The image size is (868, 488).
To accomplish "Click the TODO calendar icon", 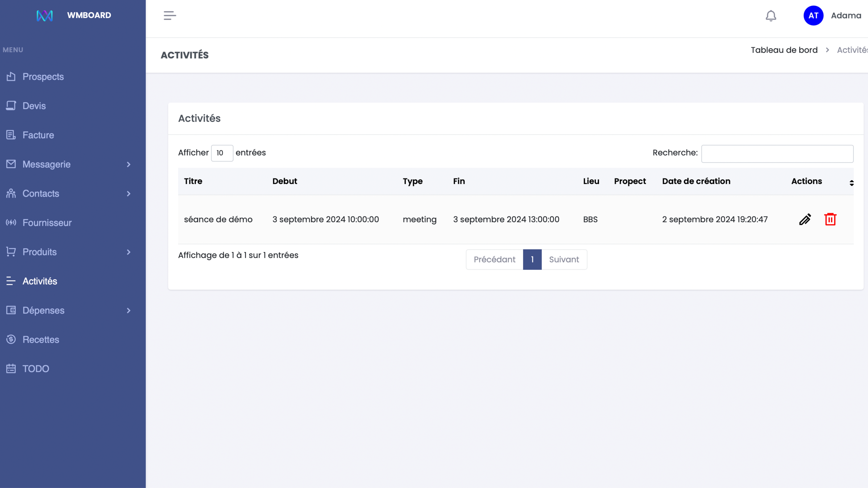I will pyautogui.click(x=11, y=368).
